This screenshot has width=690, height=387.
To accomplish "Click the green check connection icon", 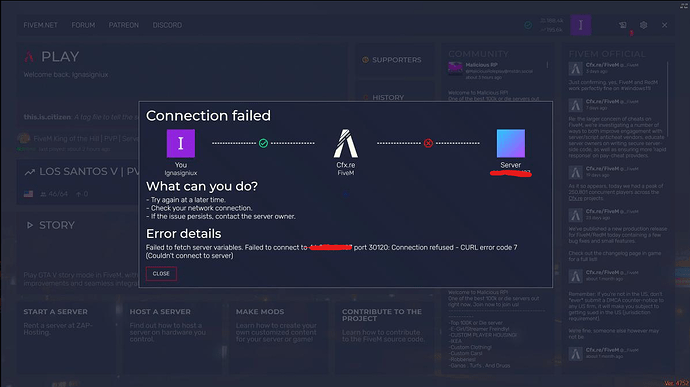I will click(x=263, y=143).
